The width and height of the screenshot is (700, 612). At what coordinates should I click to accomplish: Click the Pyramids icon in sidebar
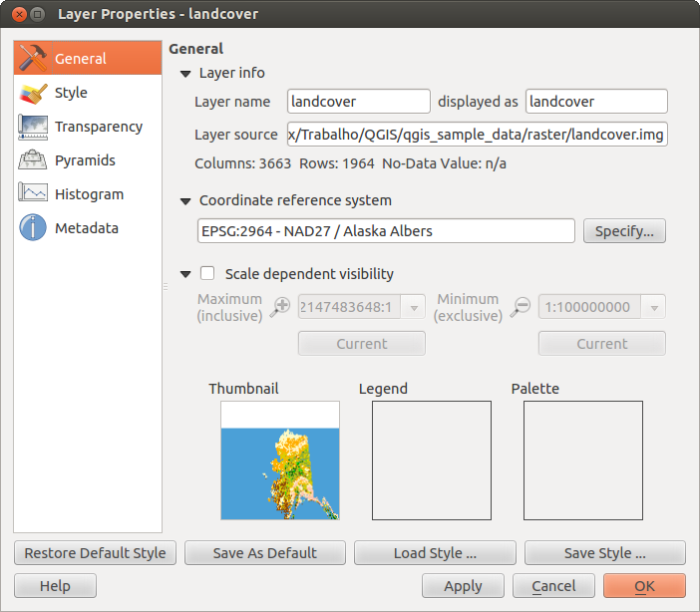(33, 160)
